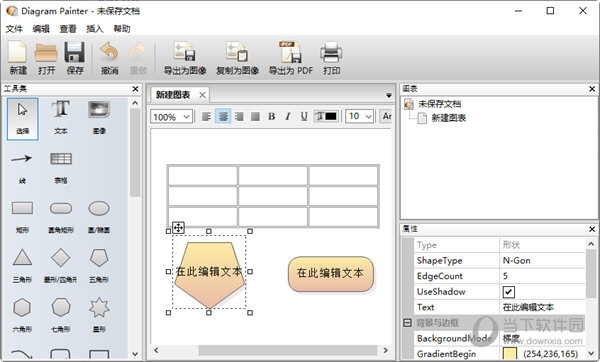Toggle bold formatting
600x362 pixels.
click(x=272, y=116)
